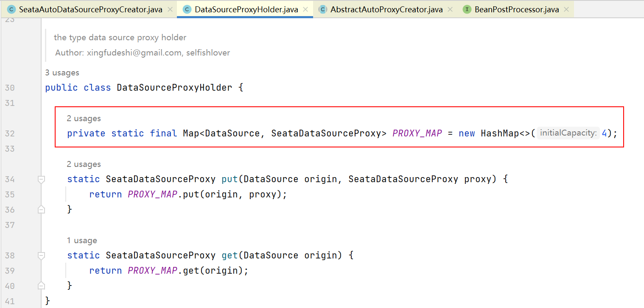Show the 3 usages of DataSourceProxyHolder class
Image resolution: width=644 pixels, height=308 pixels.
[62, 73]
